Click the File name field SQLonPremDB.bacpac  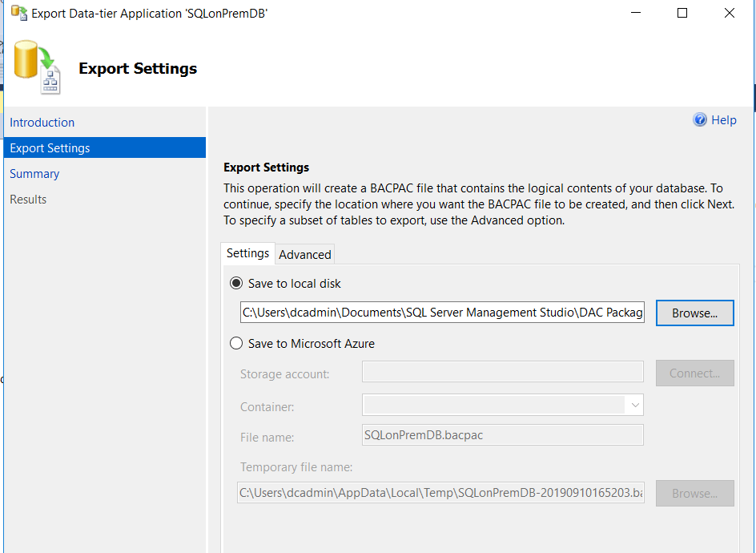tap(502, 435)
